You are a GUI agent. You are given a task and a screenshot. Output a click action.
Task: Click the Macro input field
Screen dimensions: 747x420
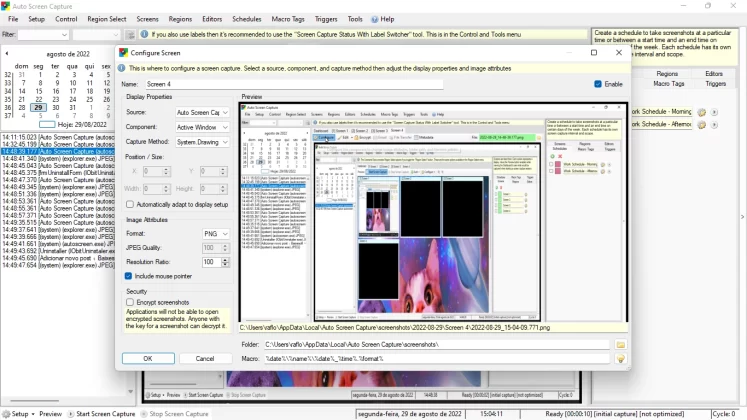click(x=436, y=359)
